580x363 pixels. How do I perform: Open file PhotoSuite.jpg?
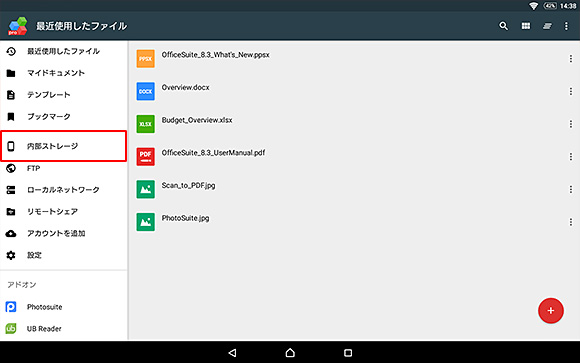(185, 218)
